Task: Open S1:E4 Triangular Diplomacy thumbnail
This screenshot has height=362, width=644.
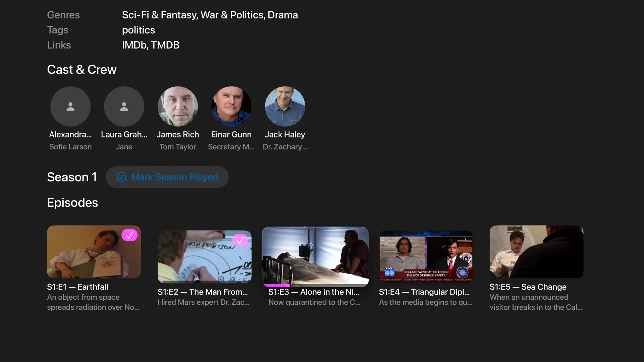Action: point(426,257)
